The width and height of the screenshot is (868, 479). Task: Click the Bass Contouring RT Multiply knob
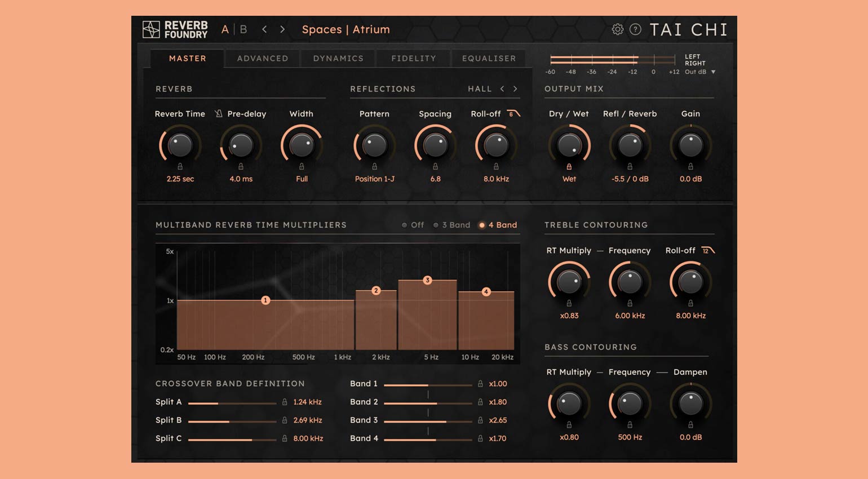point(569,403)
